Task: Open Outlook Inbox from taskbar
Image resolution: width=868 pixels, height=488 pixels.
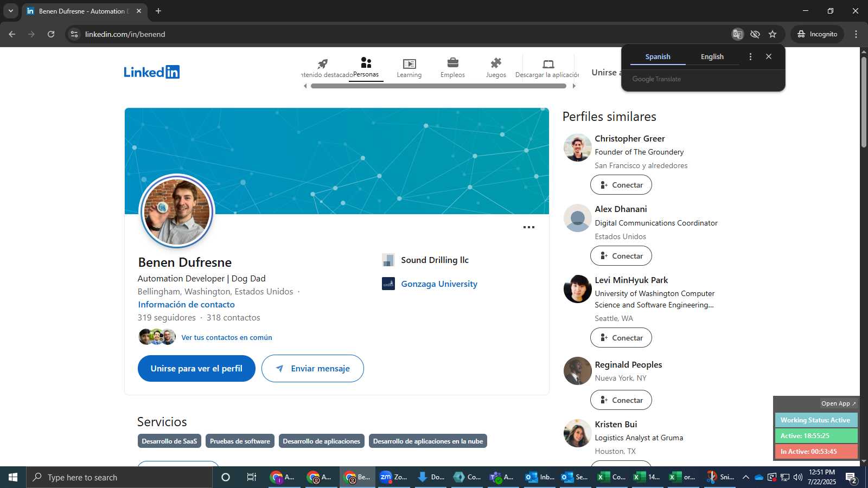Action: tap(540, 477)
